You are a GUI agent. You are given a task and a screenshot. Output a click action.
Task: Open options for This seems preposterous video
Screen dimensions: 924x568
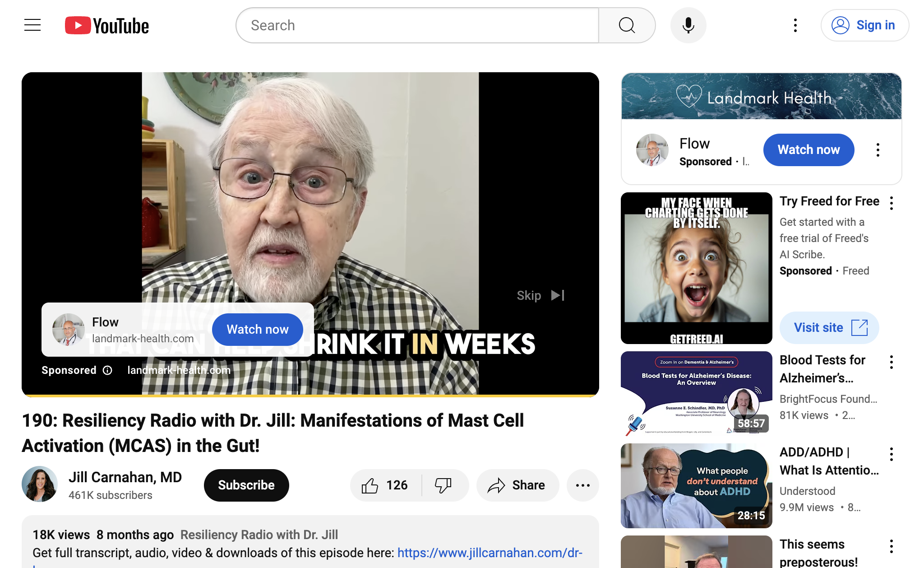(x=891, y=546)
